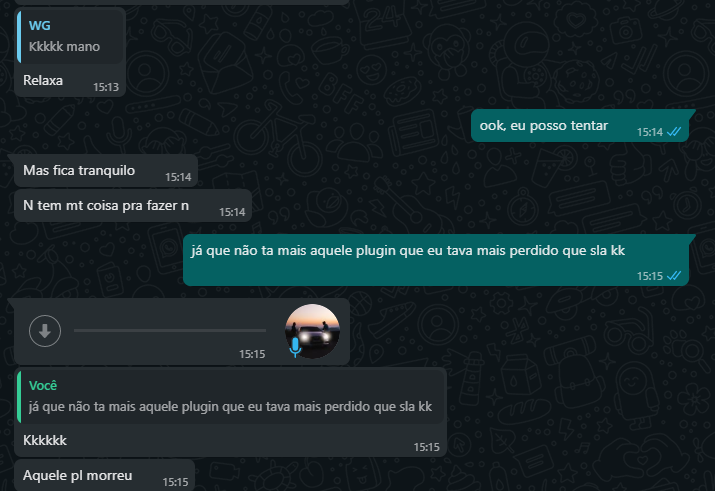The height and width of the screenshot is (491, 715).
Task: Click the 15:15 timestamp on the voice message
Action: (x=252, y=354)
